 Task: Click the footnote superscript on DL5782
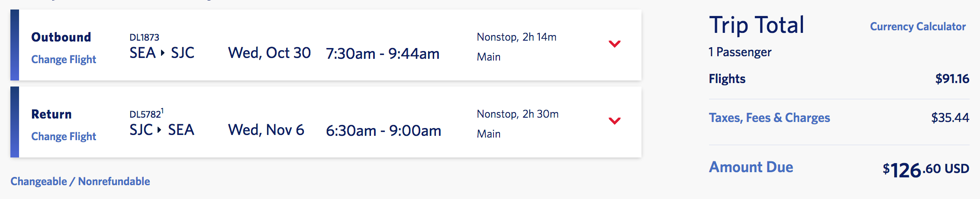point(162,111)
